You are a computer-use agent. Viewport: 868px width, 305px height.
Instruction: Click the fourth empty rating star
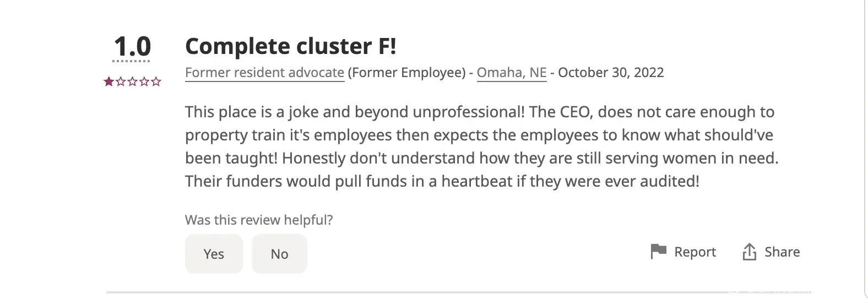[144, 82]
